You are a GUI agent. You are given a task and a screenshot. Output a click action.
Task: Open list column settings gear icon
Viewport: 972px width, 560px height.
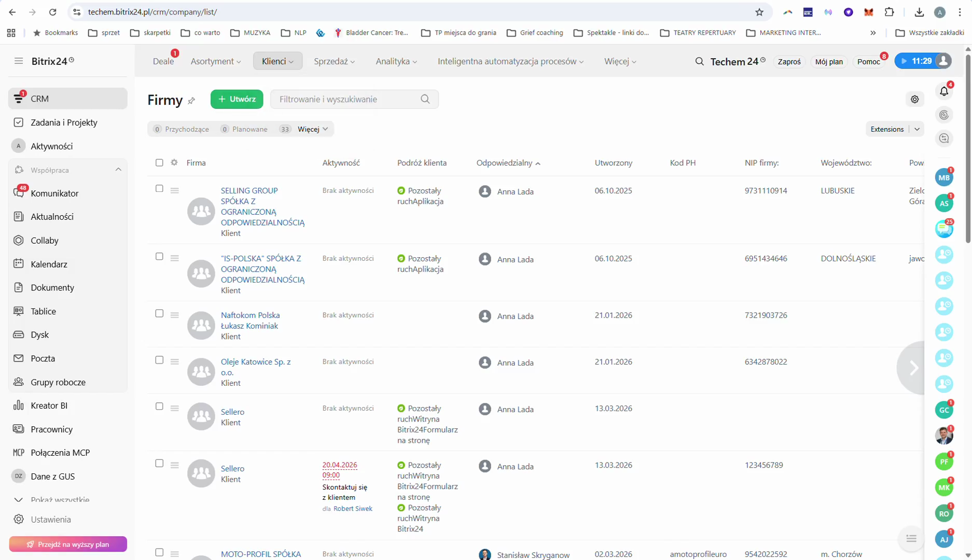(174, 162)
